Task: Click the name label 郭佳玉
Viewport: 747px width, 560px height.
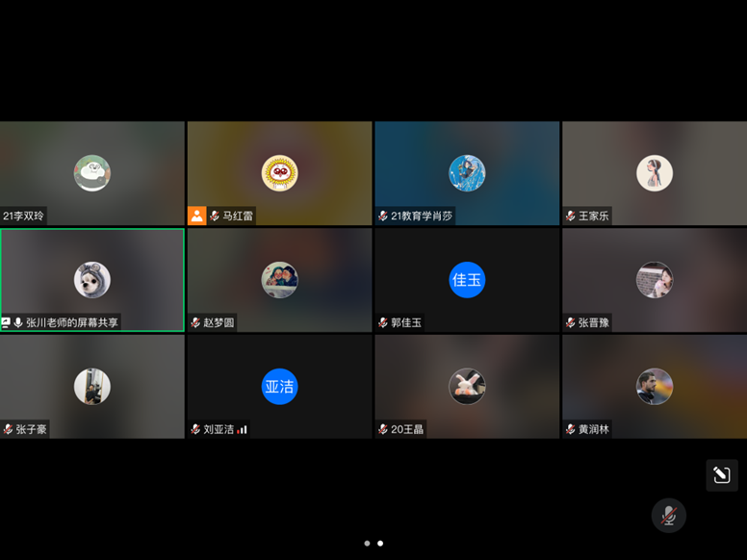Action: coord(406,323)
